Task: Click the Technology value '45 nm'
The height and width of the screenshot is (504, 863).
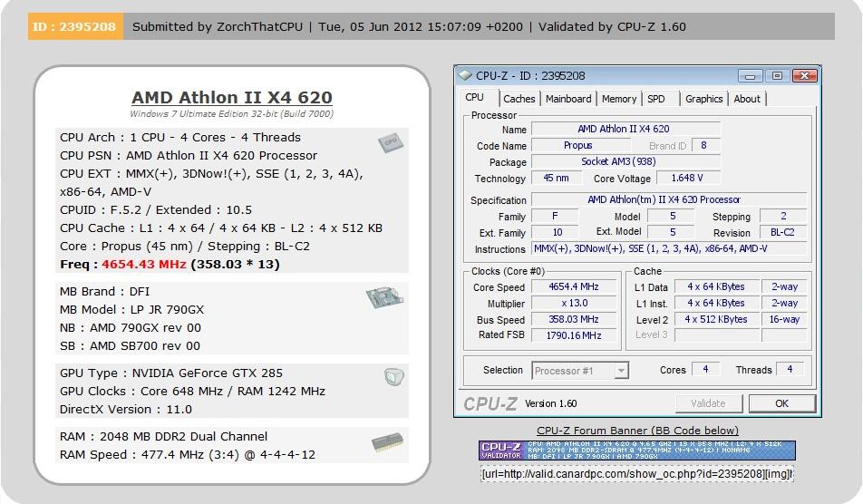Action: [557, 179]
